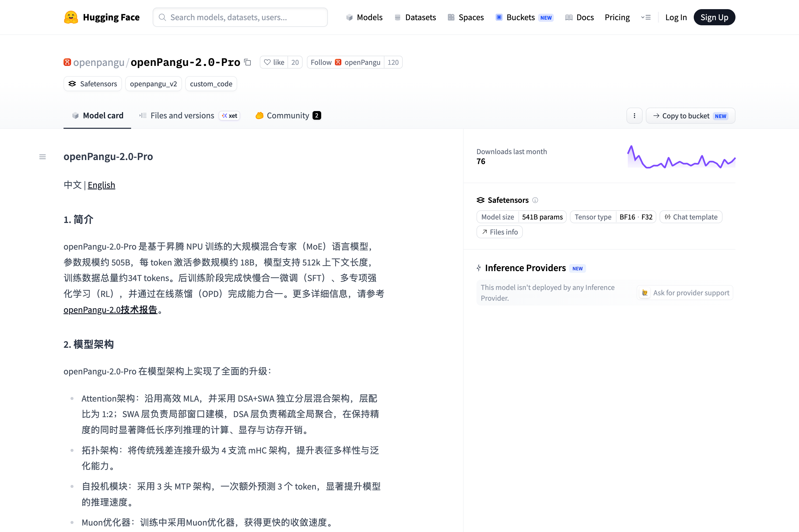Screen dimensions: 799x532
Task: Copy model name with clipboard icon
Action: pyautogui.click(x=248, y=62)
